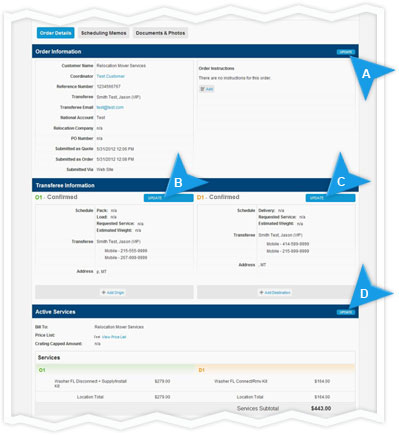
Task: Open Documents & Photos tab
Action: pos(160,33)
